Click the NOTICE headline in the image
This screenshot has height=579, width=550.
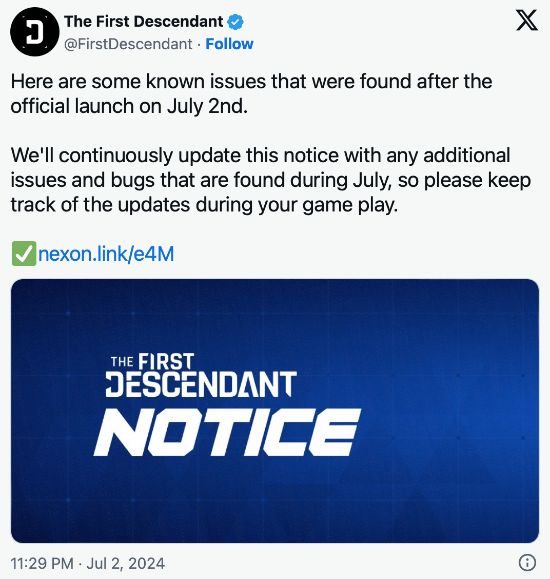point(227,432)
